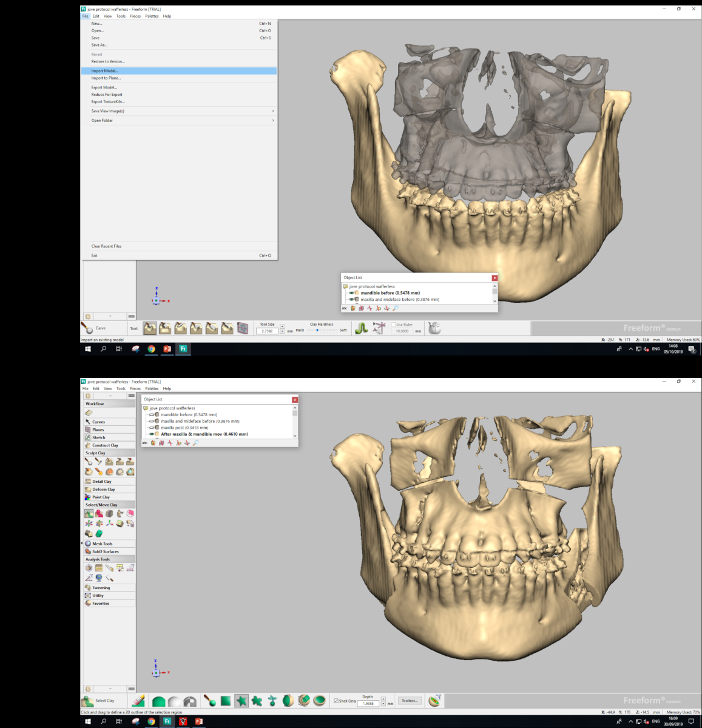Select the hammer tool under Sculpt Clay

(99, 462)
